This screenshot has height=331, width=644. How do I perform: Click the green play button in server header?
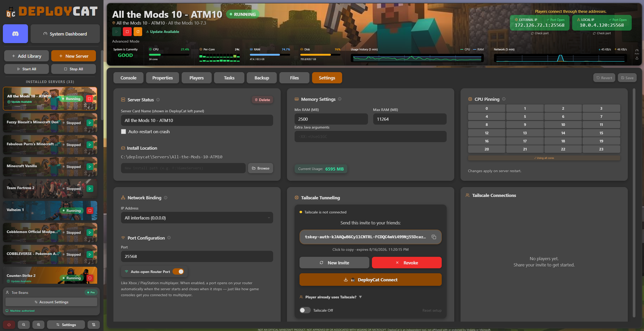[x=117, y=32]
